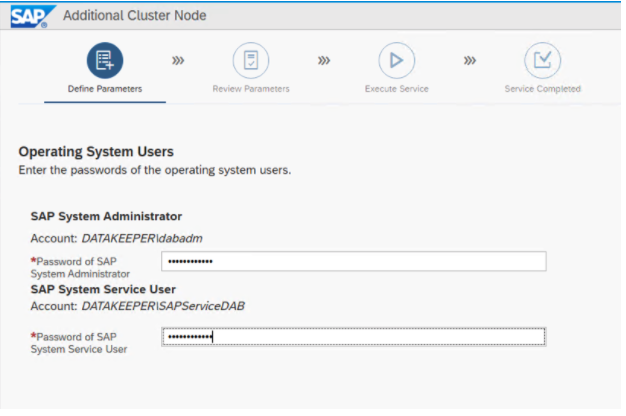Image resolution: width=626 pixels, height=416 pixels.
Task: Focus the SAP System Service User password field
Action: click(x=354, y=337)
